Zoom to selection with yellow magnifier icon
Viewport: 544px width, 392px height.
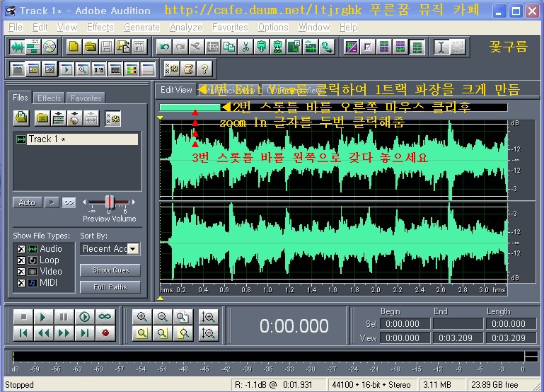tap(142, 333)
